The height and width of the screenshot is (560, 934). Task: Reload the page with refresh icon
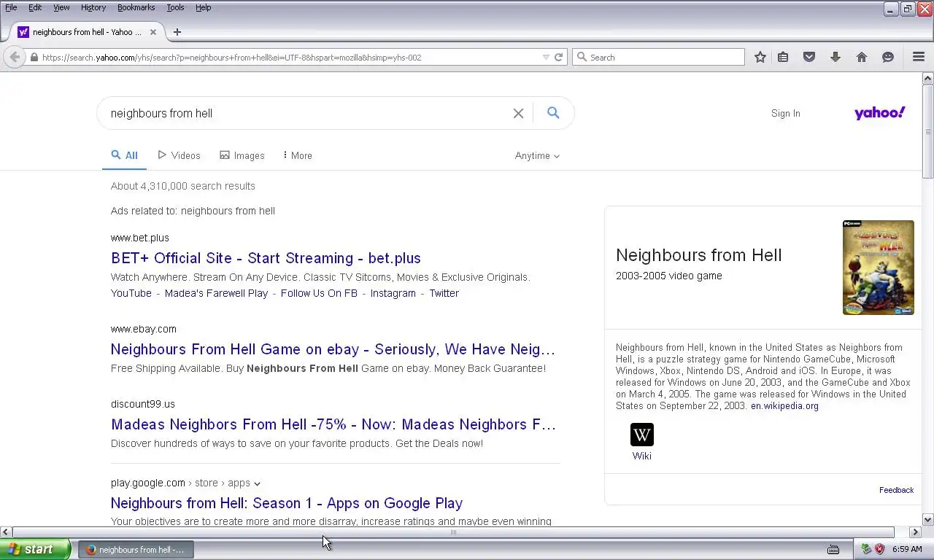pyautogui.click(x=559, y=57)
